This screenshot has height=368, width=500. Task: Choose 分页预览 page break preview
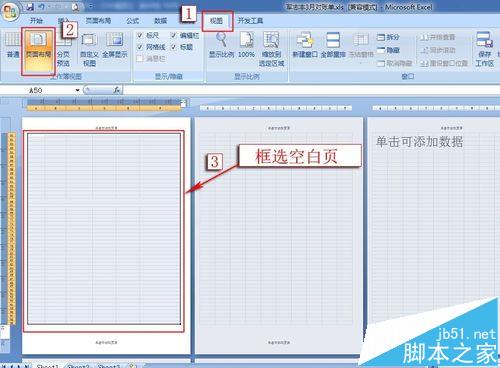click(63, 50)
